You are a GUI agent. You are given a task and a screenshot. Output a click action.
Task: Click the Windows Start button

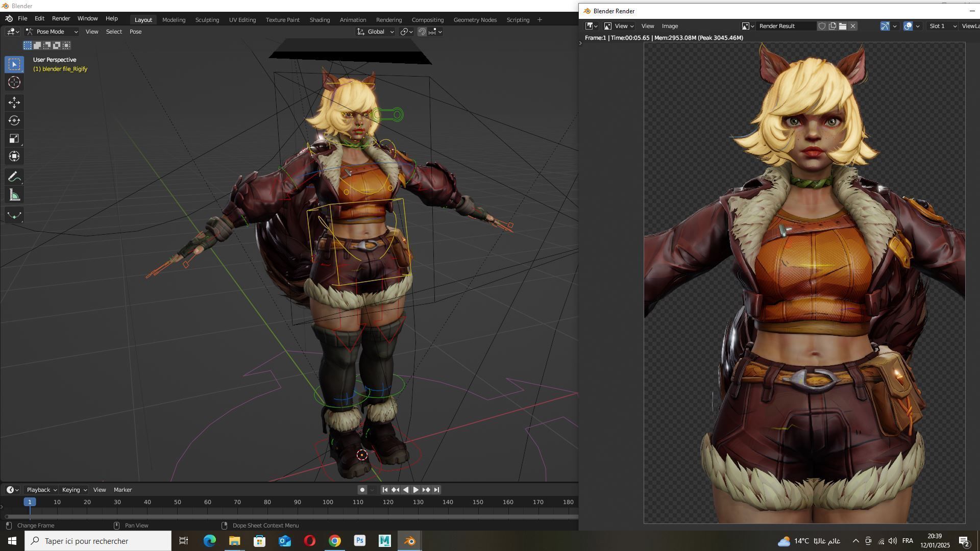coord(12,541)
